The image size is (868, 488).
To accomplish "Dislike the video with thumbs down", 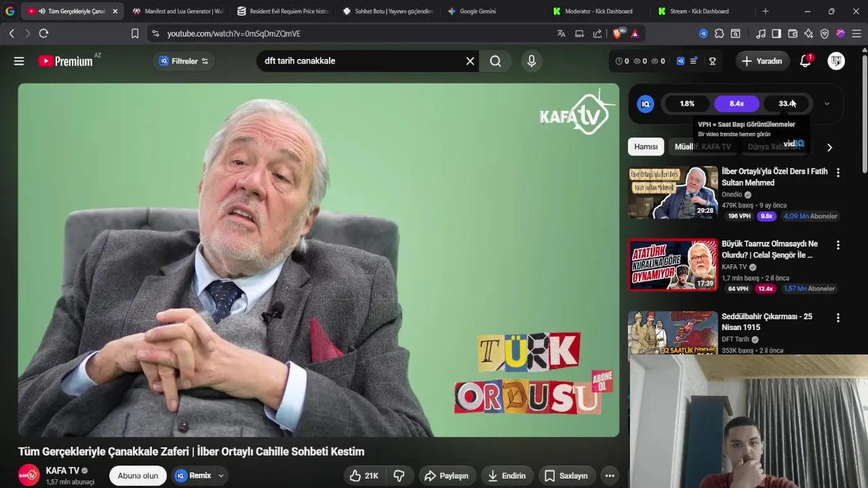I will pos(399,476).
